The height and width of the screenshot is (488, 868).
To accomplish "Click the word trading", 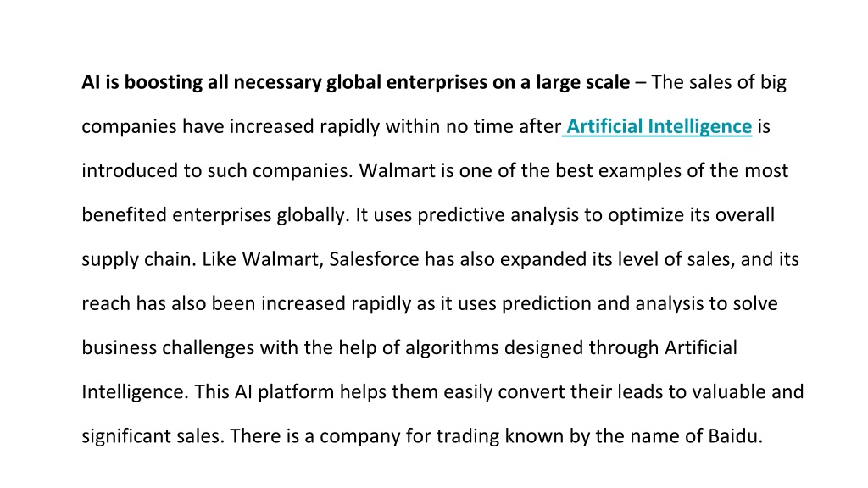I will click(x=468, y=436).
